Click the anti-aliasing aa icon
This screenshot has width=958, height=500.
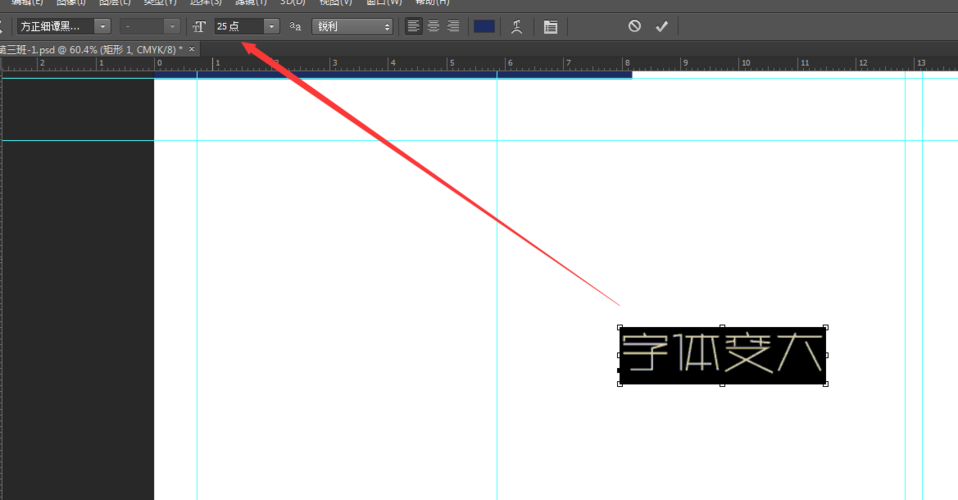295,26
